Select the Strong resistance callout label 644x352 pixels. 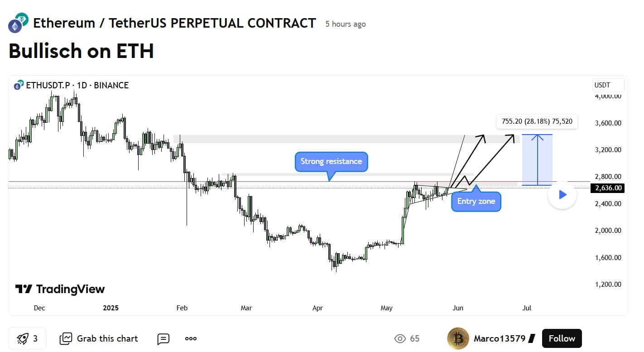332,162
